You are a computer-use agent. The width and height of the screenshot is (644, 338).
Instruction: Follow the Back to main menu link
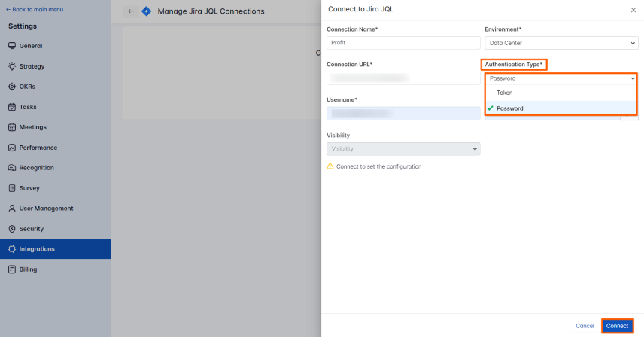coord(35,9)
